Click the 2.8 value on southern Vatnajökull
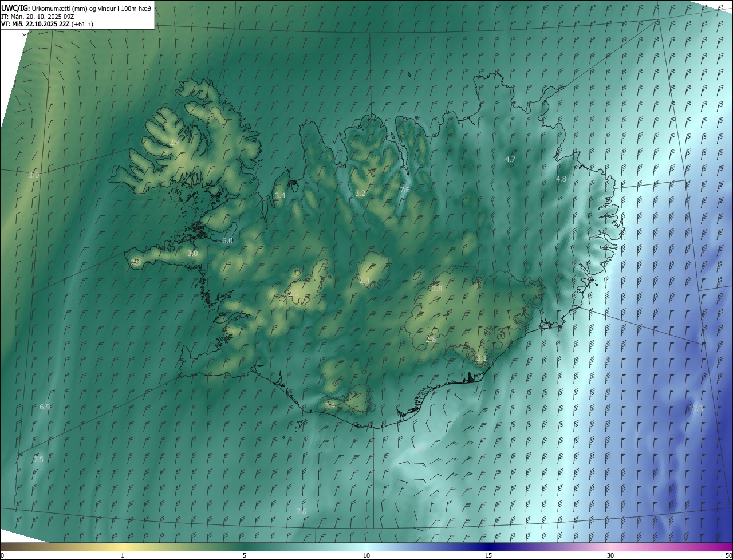733x560 pixels. (431, 339)
